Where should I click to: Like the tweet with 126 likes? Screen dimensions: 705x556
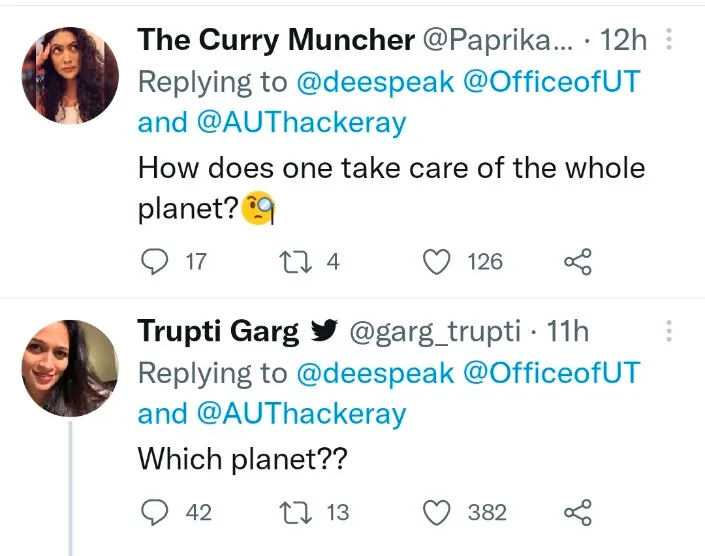point(437,262)
